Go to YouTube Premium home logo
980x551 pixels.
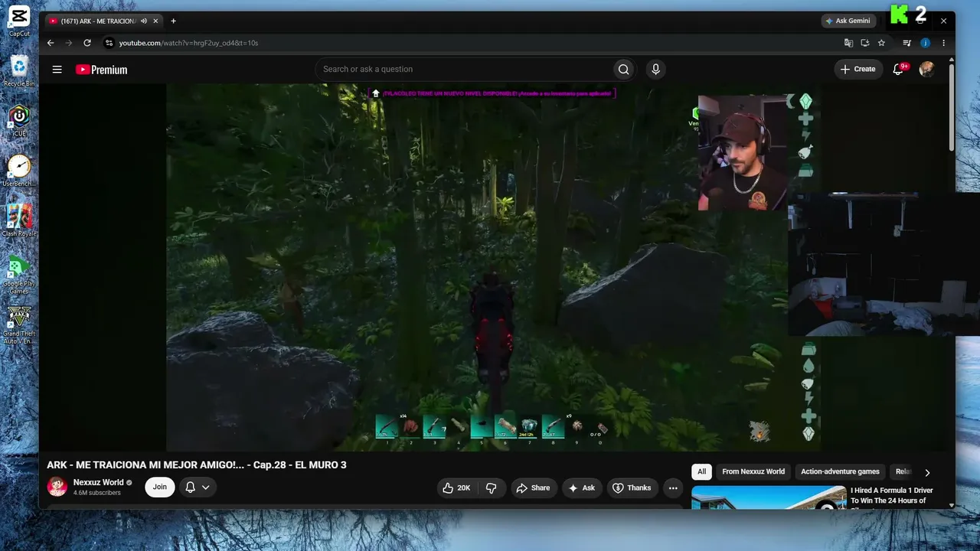[101, 70]
